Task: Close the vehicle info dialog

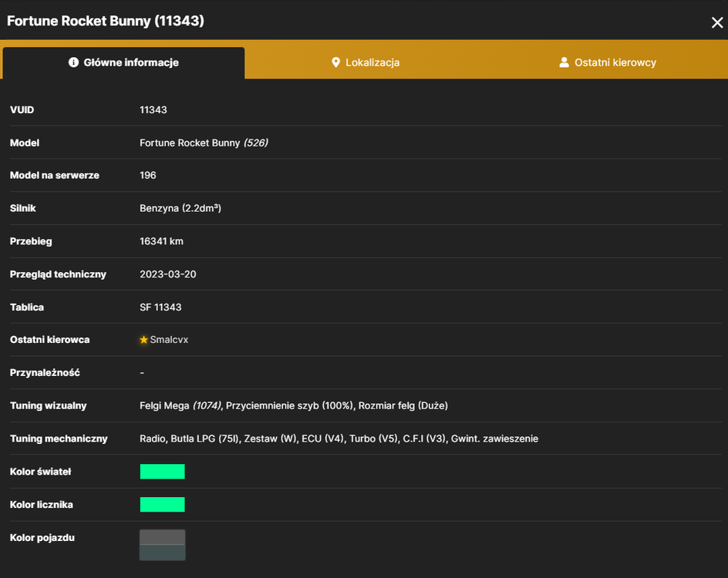Action: 717,22
